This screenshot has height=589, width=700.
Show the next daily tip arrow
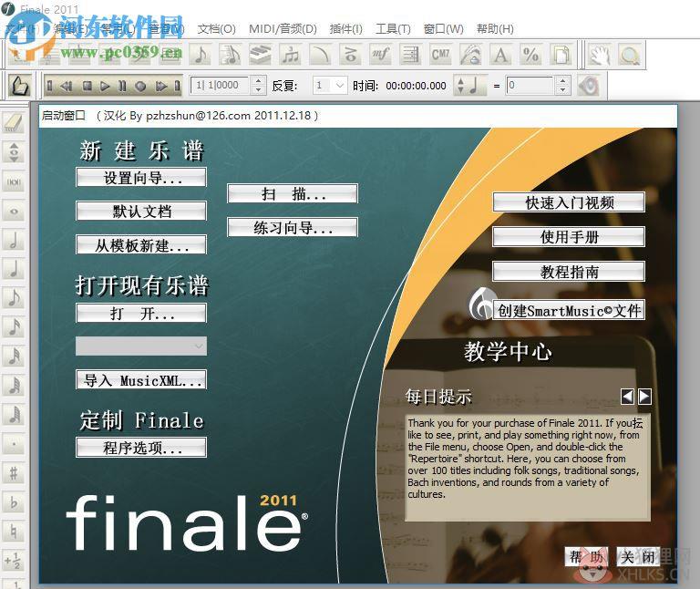(x=644, y=396)
